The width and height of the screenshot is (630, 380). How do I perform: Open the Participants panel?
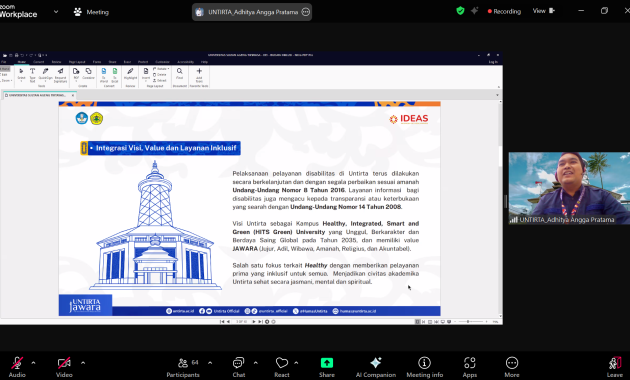coord(183,367)
